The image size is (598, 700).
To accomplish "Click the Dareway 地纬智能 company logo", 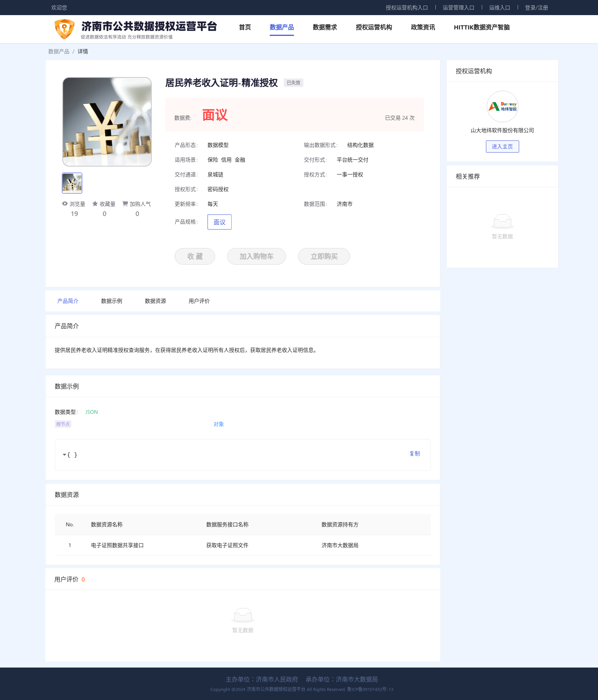I will pyautogui.click(x=502, y=106).
